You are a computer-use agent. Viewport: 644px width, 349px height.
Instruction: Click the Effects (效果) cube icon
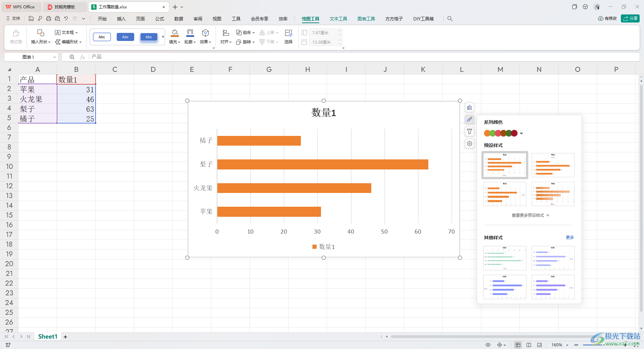[x=205, y=33]
